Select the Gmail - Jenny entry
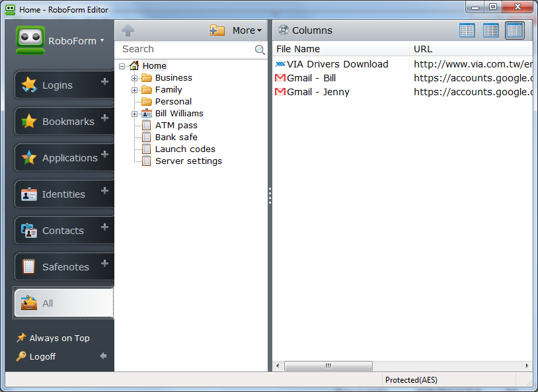 318,92
